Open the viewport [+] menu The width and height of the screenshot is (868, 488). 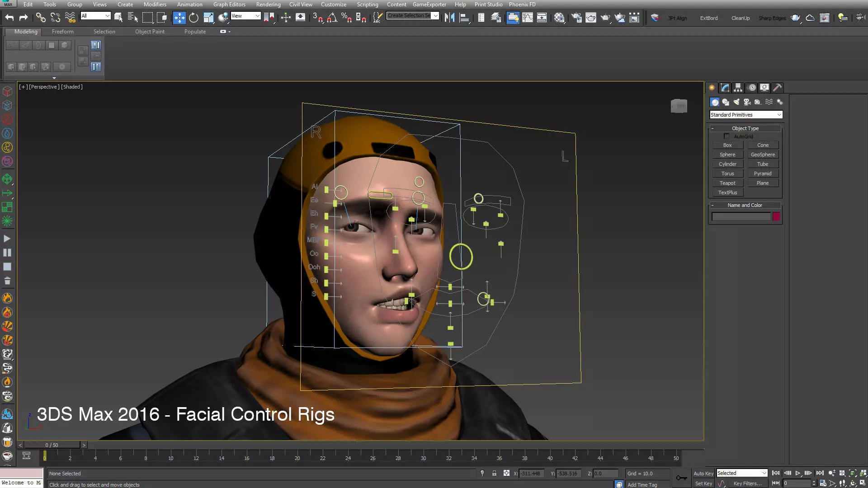pos(23,87)
